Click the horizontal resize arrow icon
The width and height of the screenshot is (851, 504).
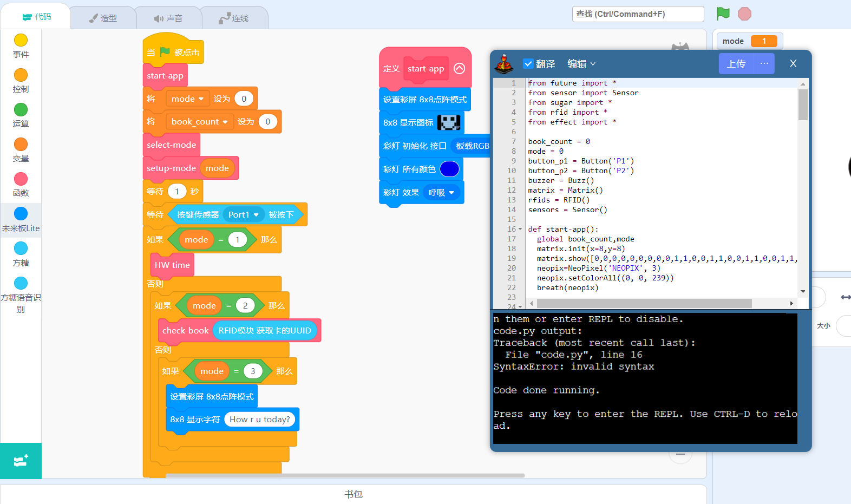click(x=846, y=297)
